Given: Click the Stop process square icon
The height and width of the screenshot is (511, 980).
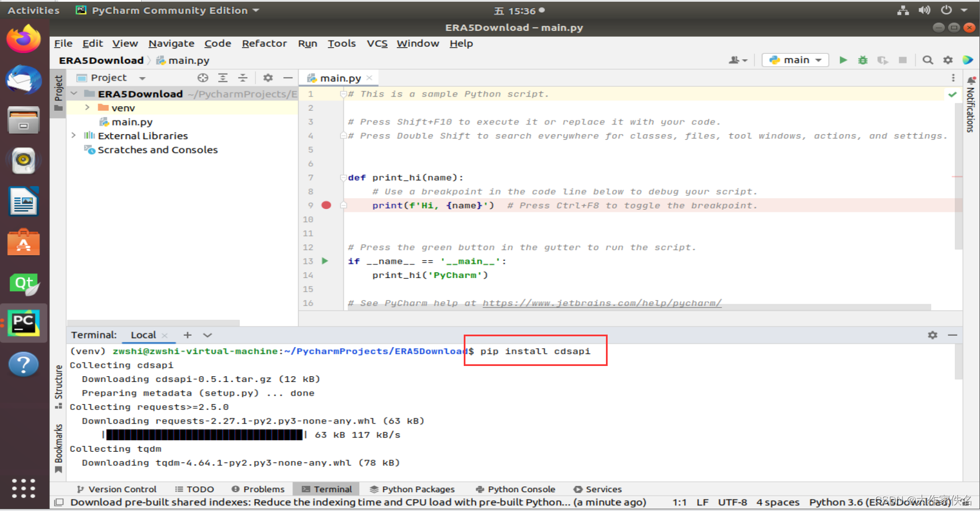Looking at the screenshot, I should tap(903, 60).
